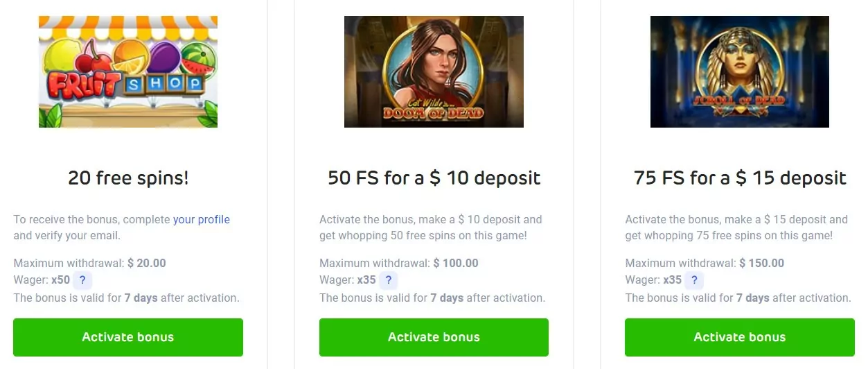Select the '20 free spins!' heading
This screenshot has height=369, width=868.
[128, 178]
